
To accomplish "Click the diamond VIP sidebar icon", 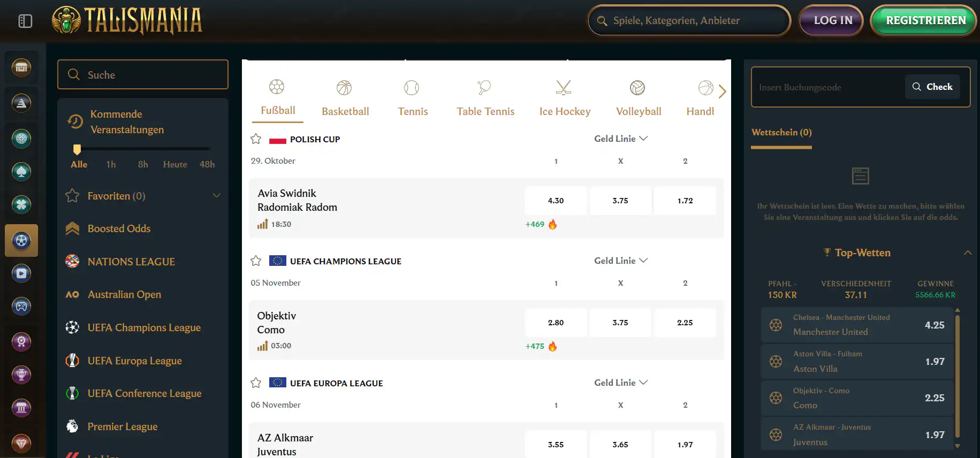I will [x=21, y=443].
